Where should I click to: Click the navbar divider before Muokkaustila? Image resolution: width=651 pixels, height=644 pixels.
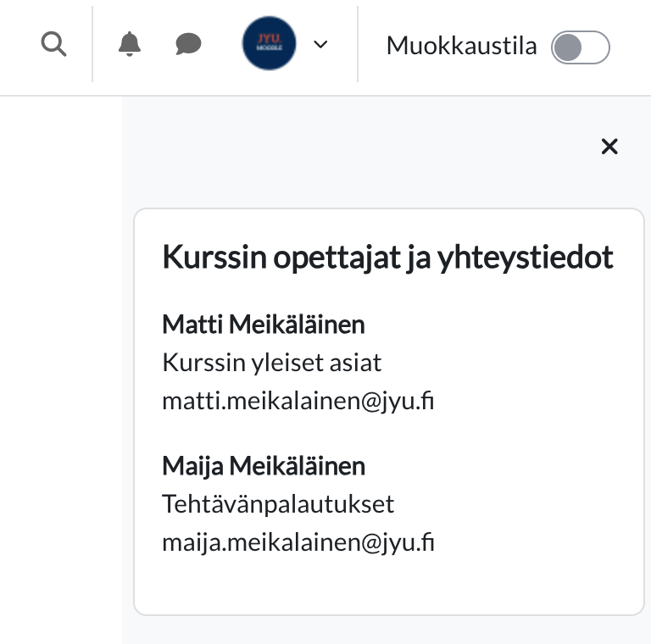[358, 45]
